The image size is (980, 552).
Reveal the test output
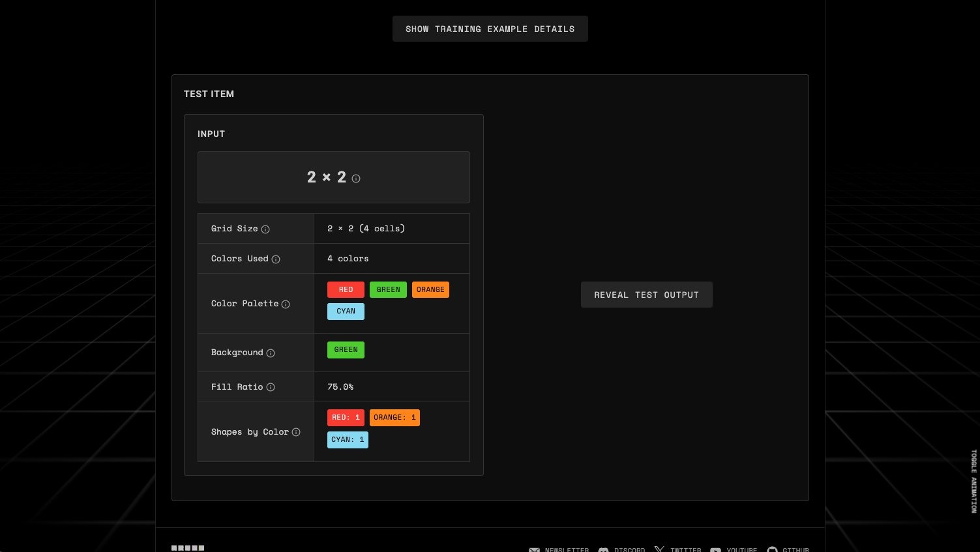click(x=646, y=295)
